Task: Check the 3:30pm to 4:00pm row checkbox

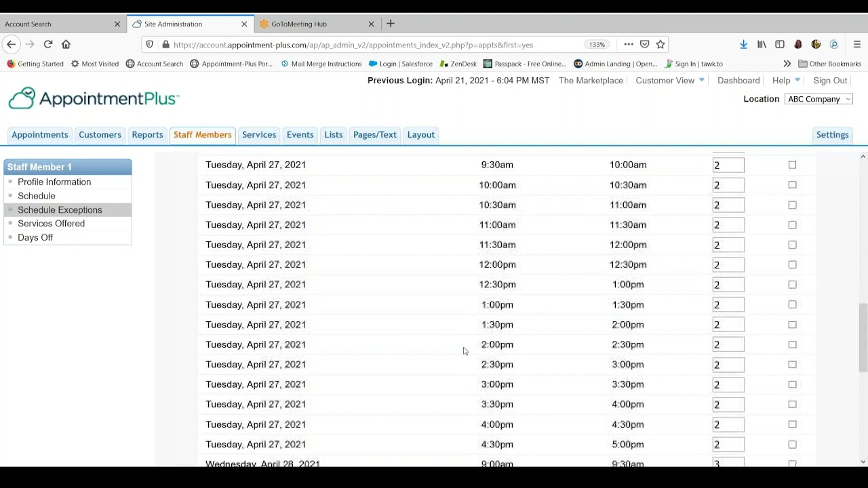Action: point(792,404)
